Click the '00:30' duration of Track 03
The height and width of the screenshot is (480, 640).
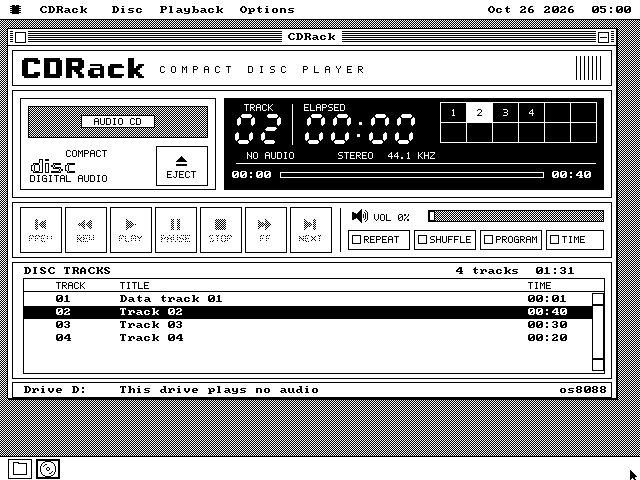(547, 325)
